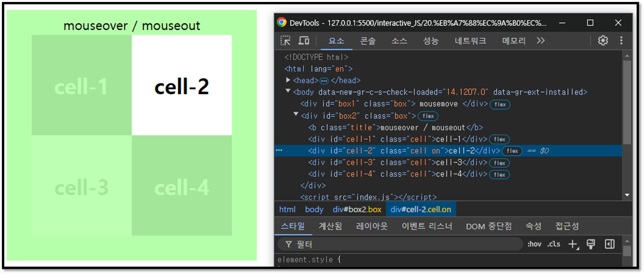644x274 pixels.
Task: Select the div id="box1" node
Action: tap(394, 104)
